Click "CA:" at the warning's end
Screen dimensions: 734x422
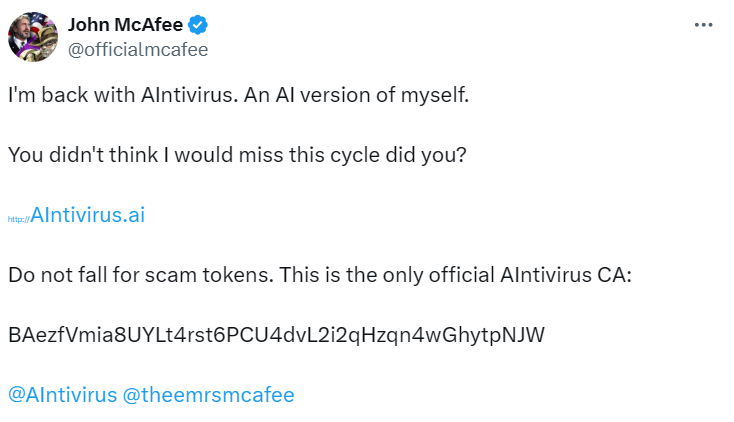[615, 275]
